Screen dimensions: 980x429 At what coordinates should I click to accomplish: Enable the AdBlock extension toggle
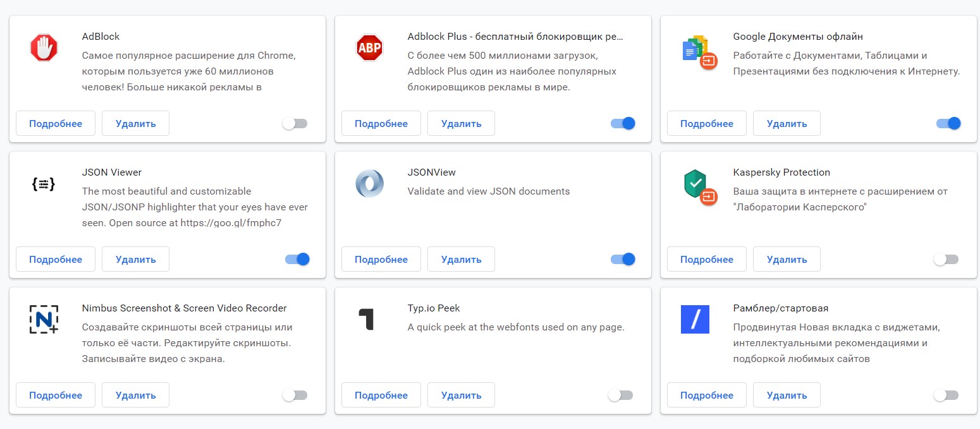[x=295, y=124]
